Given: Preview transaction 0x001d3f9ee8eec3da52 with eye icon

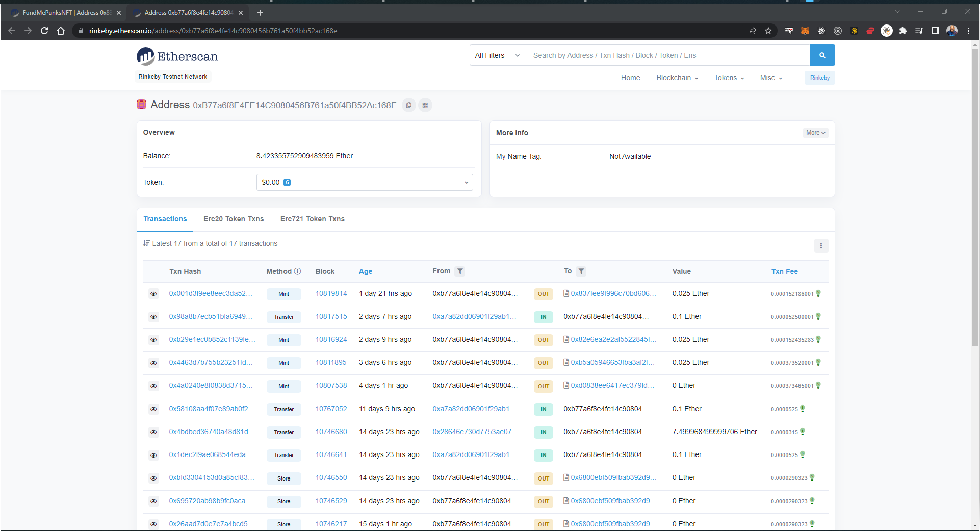Looking at the screenshot, I should point(153,294).
